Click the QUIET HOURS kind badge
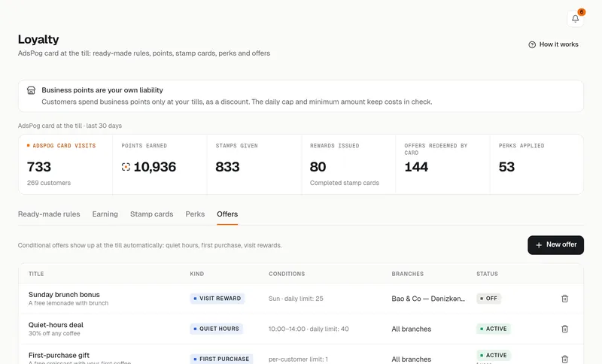The width and height of the screenshot is (602, 364). (x=216, y=329)
